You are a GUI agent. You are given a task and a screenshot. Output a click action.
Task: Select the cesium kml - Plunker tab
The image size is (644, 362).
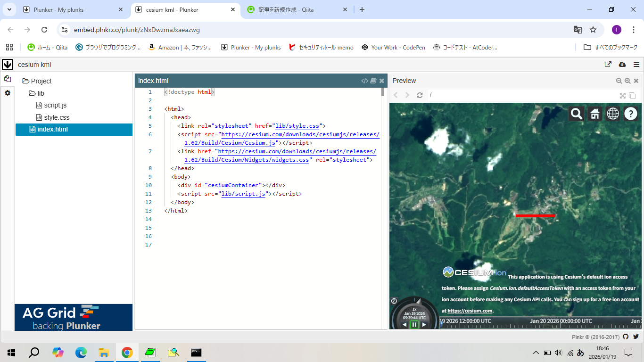tap(185, 9)
